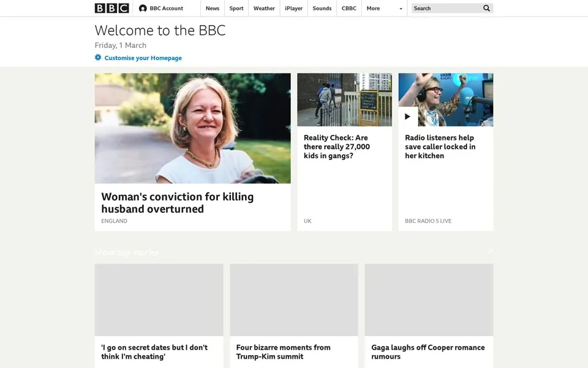Screen dimensions: 588x368
Task: Click the UK section tag
Action: (x=307, y=221)
